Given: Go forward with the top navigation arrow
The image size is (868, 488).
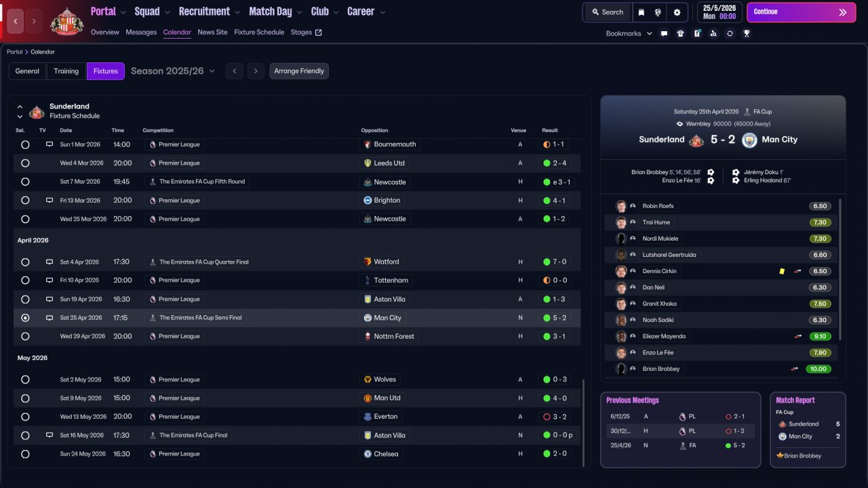Looking at the screenshot, I should coord(34,22).
